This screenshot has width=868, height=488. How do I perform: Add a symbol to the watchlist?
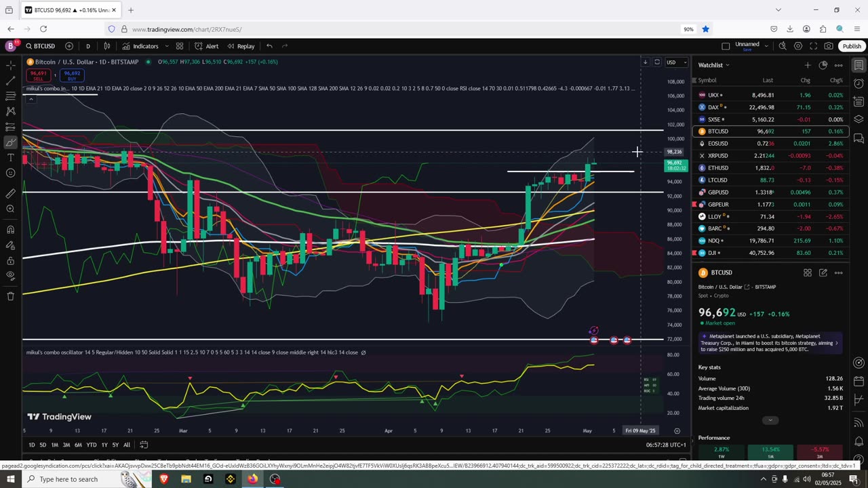808,65
